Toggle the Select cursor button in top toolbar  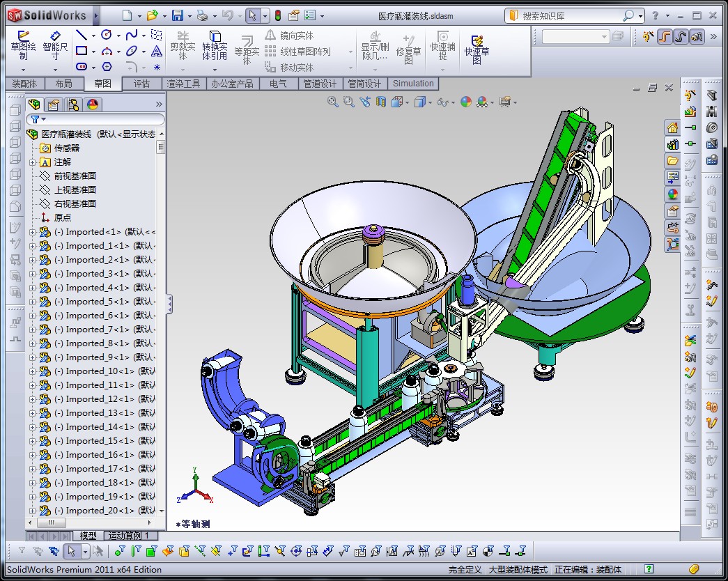[x=253, y=15]
